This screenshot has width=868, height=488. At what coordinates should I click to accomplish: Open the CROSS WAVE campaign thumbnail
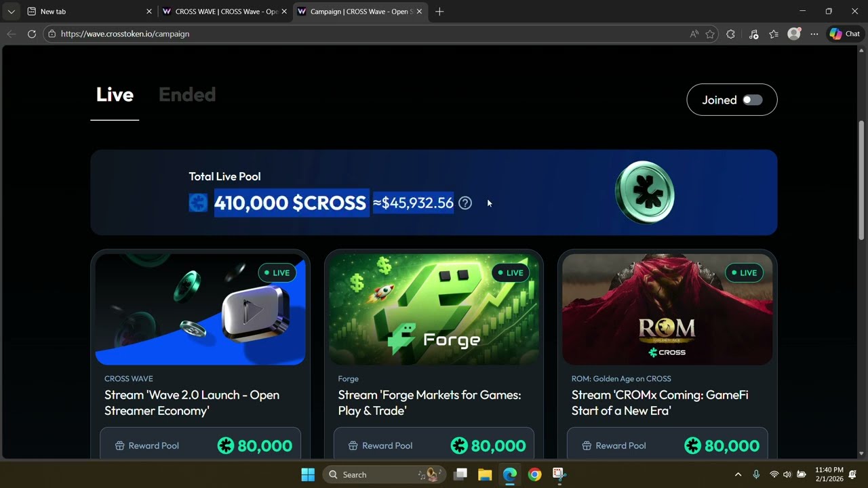click(200, 310)
